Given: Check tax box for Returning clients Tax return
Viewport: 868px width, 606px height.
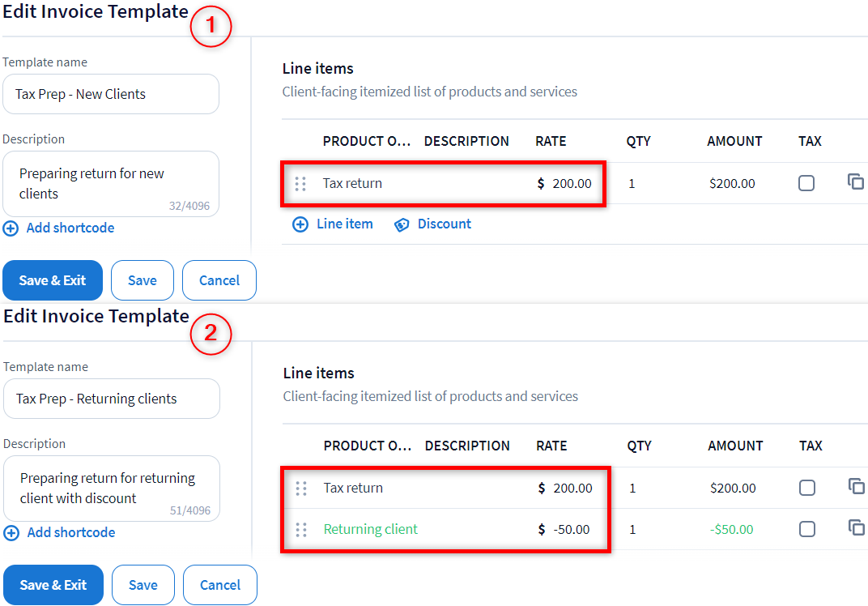Looking at the screenshot, I should pyautogui.click(x=807, y=489).
